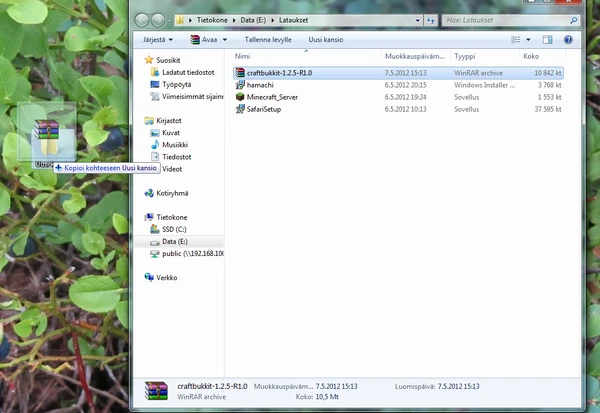
Task: Click the Ladatut tiedostot folder icon
Action: [x=155, y=72]
